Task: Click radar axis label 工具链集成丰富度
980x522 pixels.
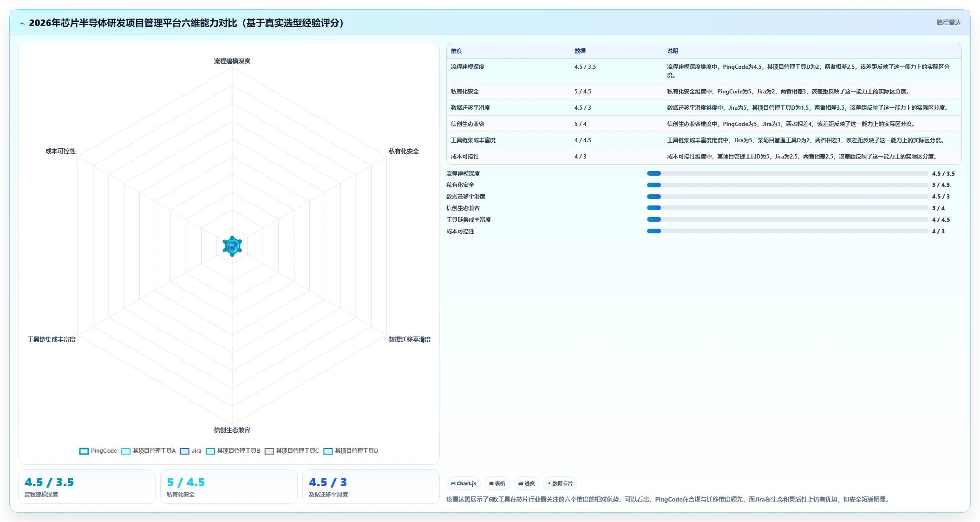Action: [52, 339]
